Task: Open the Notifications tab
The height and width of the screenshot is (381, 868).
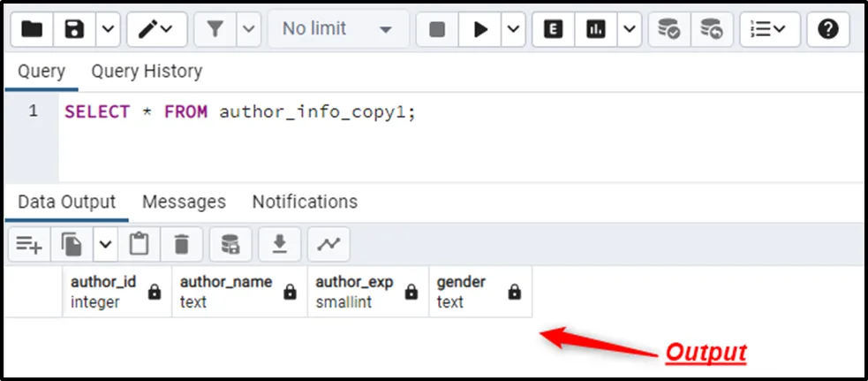Action: point(305,202)
